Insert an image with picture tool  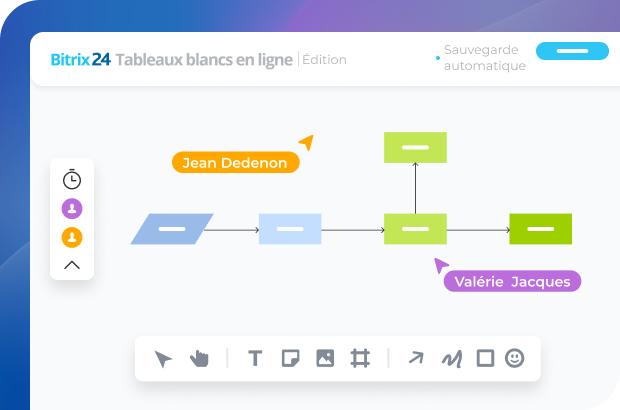coord(325,358)
